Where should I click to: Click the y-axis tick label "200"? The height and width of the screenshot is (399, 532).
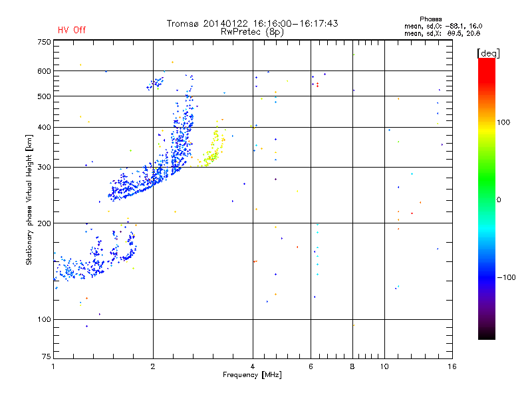(x=44, y=223)
